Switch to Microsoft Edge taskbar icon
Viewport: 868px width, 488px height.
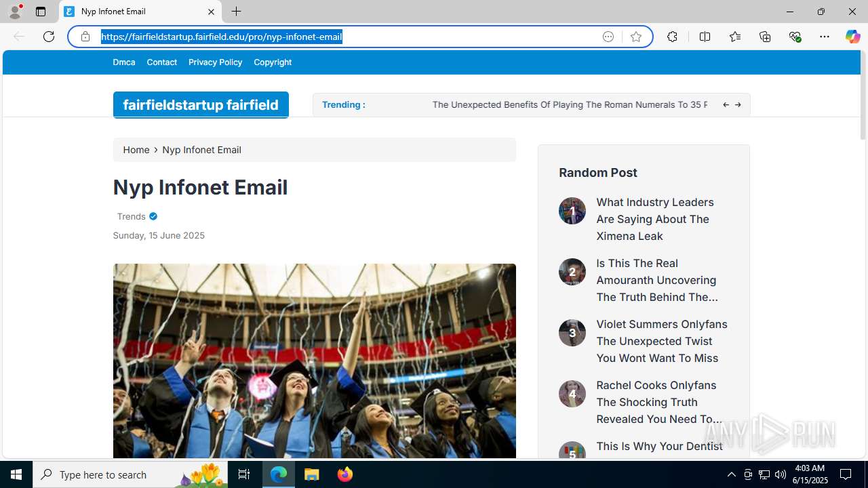(279, 474)
